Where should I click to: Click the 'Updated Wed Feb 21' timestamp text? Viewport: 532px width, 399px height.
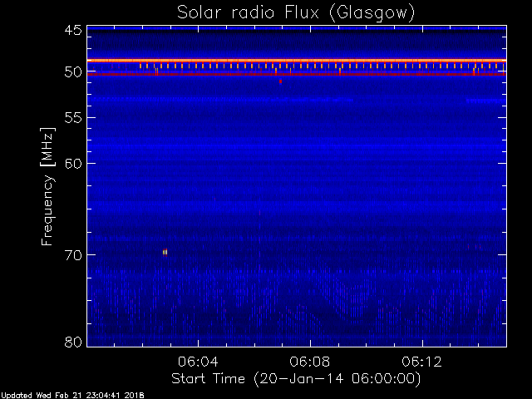click(72, 395)
